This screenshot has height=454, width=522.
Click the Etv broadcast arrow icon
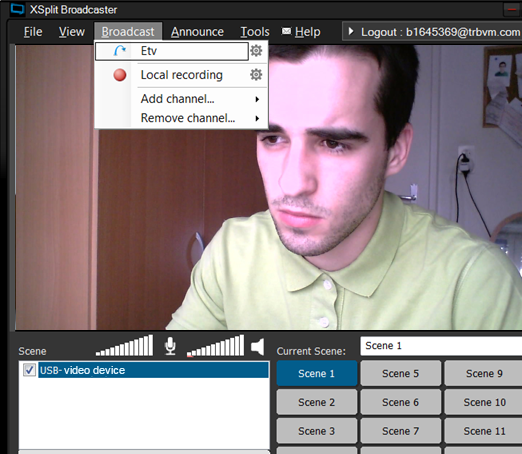pos(120,51)
